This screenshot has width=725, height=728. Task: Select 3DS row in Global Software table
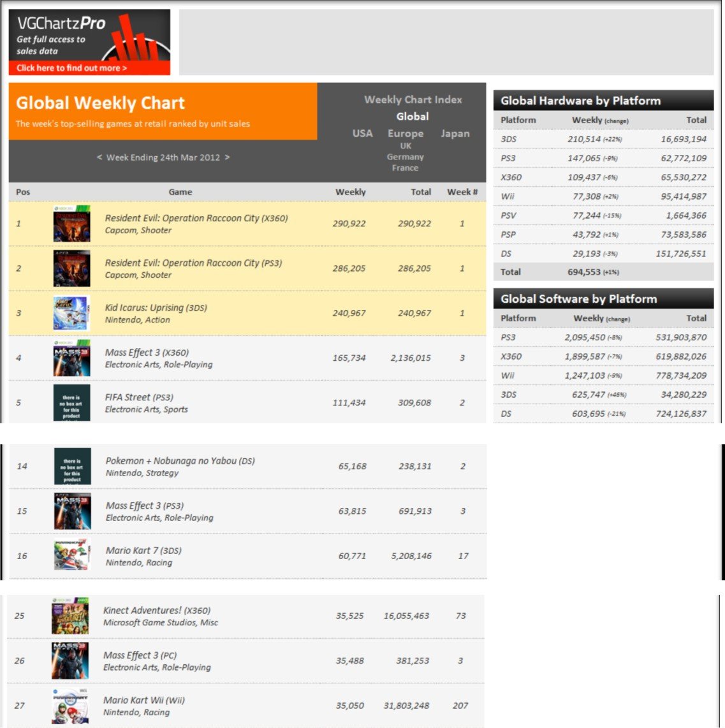(603, 394)
